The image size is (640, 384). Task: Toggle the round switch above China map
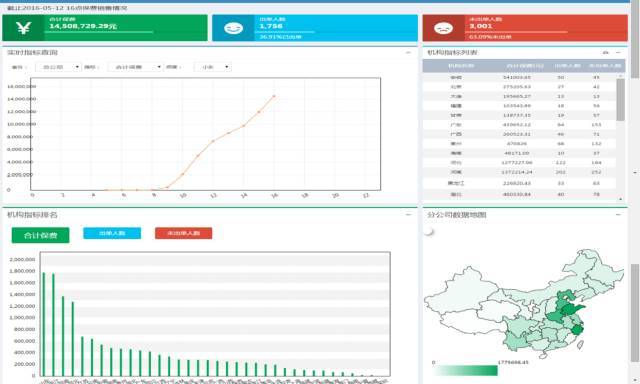point(429,231)
